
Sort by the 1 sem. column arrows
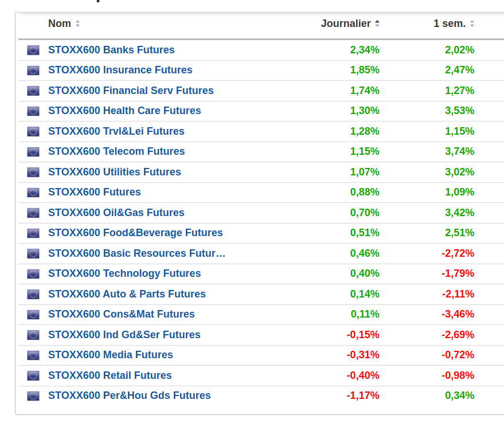472,24
